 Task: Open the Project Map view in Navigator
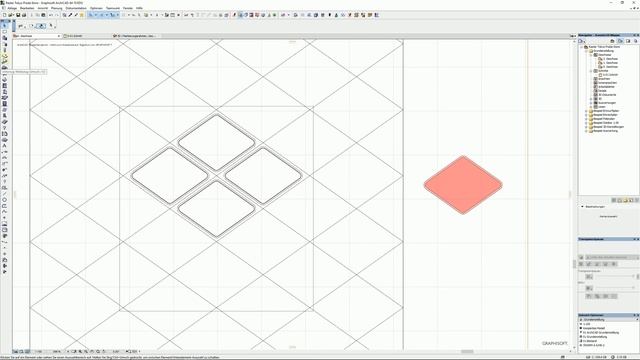[612, 41]
